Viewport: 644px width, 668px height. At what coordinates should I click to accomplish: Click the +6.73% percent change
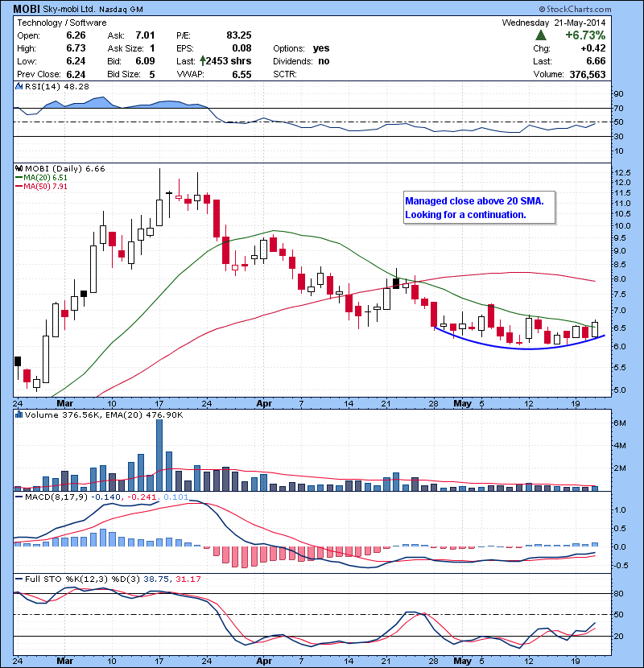pyautogui.click(x=585, y=35)
